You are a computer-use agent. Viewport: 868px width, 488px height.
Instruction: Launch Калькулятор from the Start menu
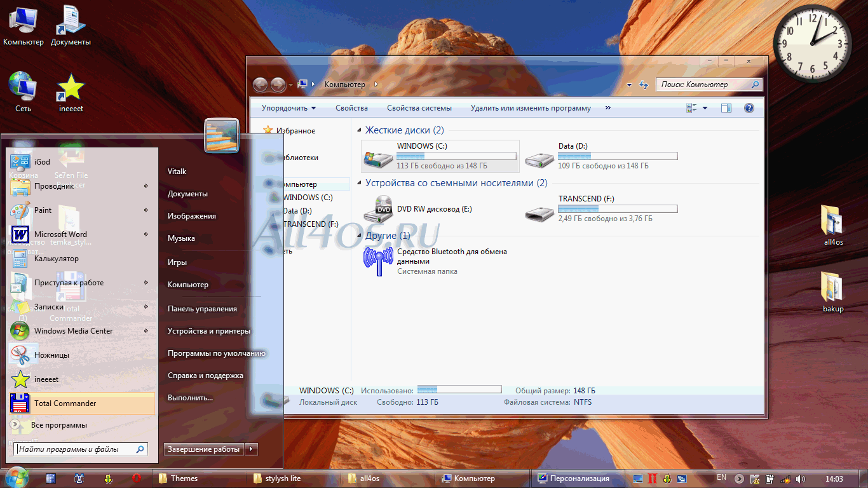point(81,259)
